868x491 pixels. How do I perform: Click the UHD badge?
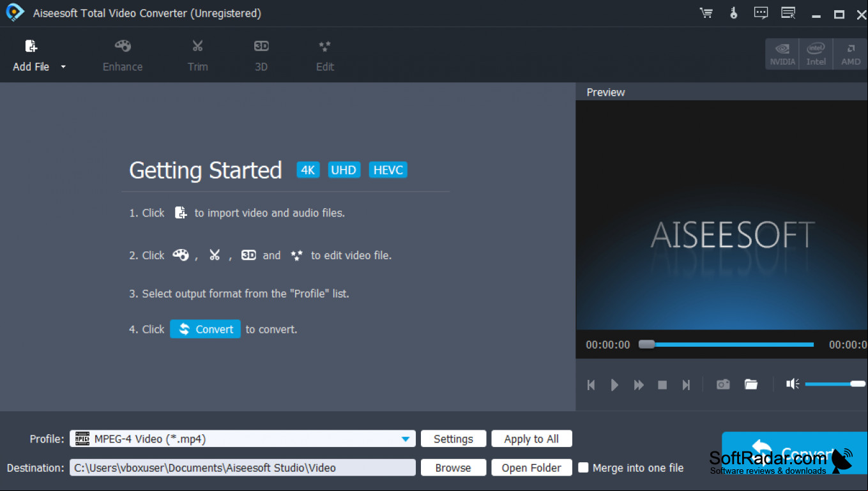344,170
